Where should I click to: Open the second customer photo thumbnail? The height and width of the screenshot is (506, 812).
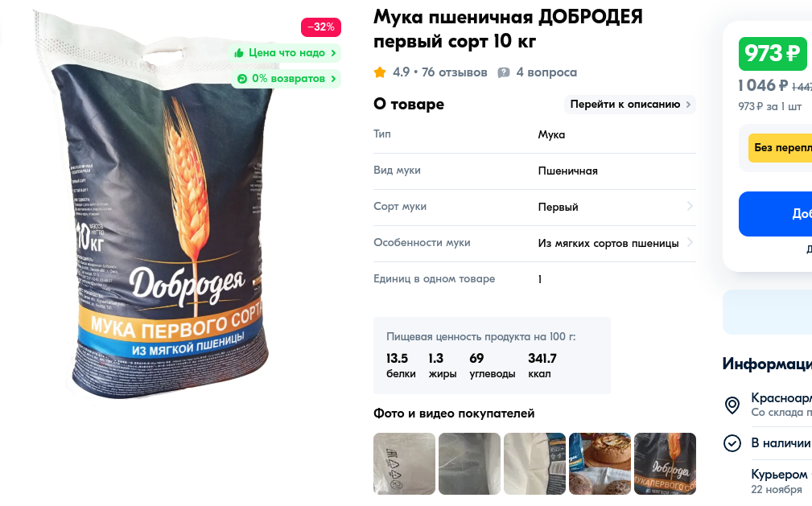470,463
